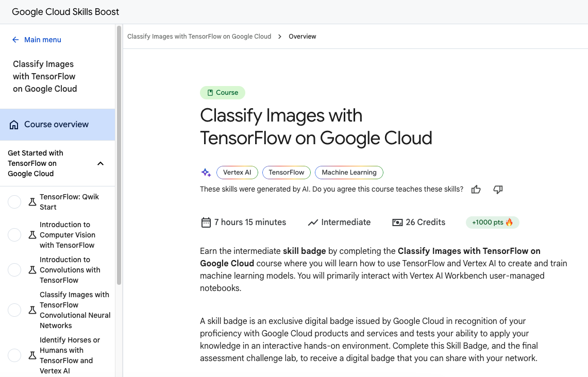Click the Classify Images with TensorFlow breadcrumb link
588x377 pixels.
coord(199,37)
